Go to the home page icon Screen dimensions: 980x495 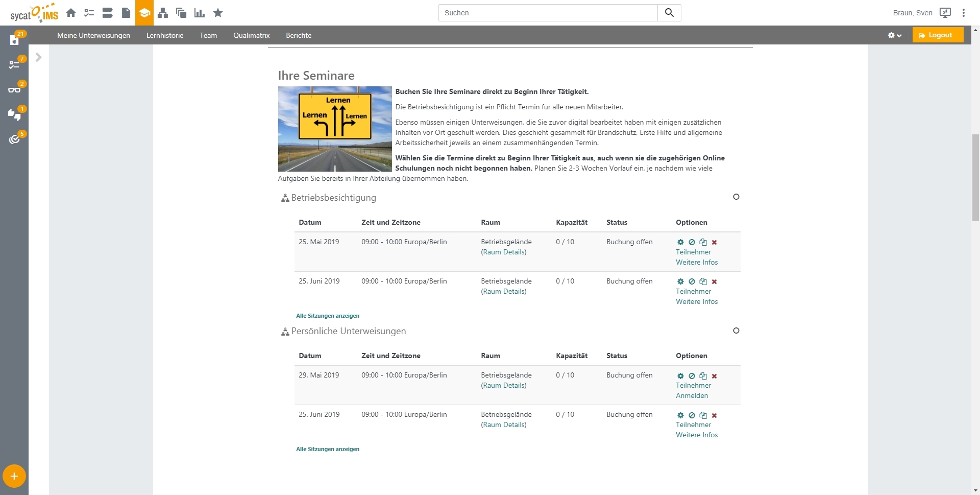pyautogui.click(x=71, y=13)
